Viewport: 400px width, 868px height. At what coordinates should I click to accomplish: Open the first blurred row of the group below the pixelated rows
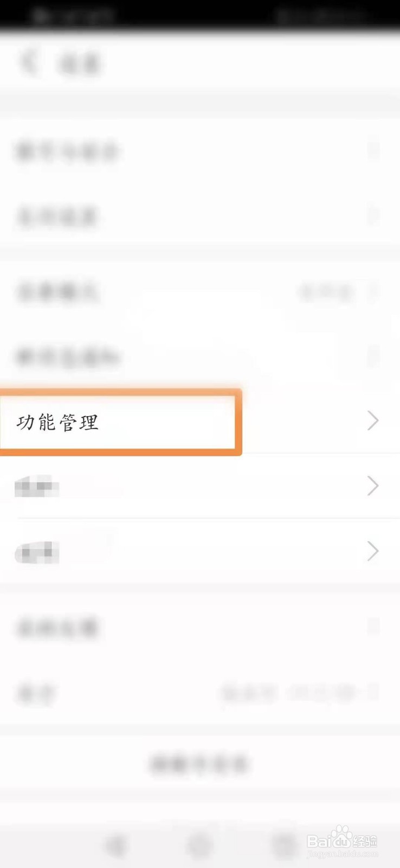pyautogui.click(x=200, y=628)
